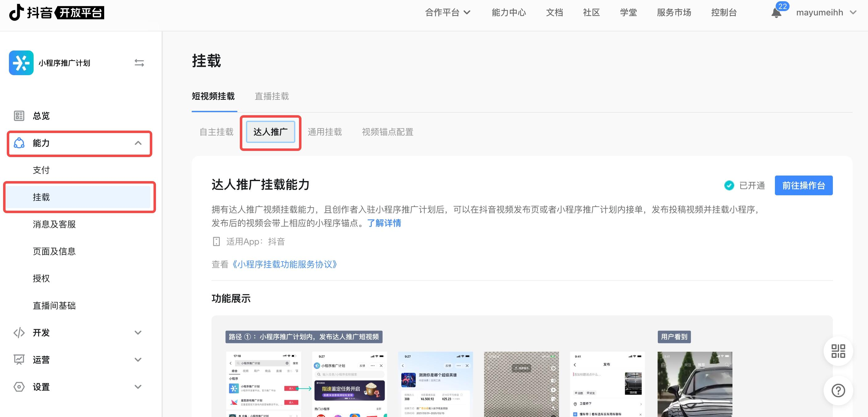Screen dimensions: 868x417
Task: Open 服务市场 in top navigation
Action: 674,12
